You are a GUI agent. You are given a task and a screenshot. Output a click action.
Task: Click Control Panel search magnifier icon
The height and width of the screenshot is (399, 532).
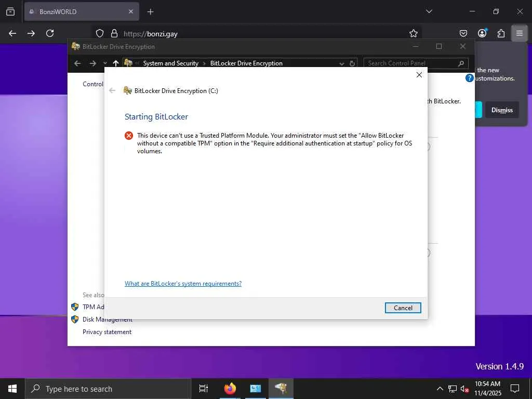click(x=461, y=63)
